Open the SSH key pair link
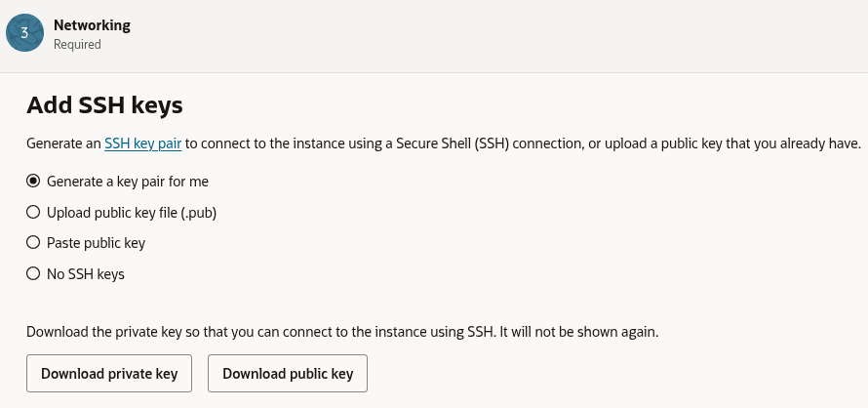This screenshot has height=408, width=868. (x=143, y=143)
